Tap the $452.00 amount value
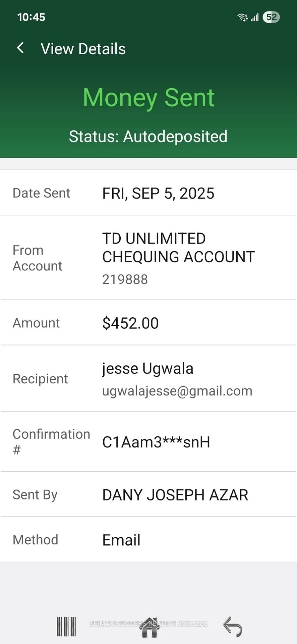 (130, 323)
